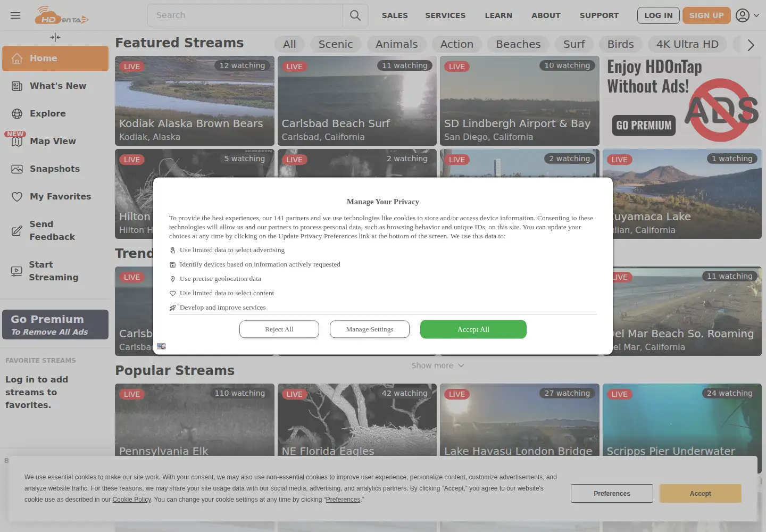This screenshot has height=532, width=766.
Task: Expand the account dropdown chevron
Action: [756, 15]
